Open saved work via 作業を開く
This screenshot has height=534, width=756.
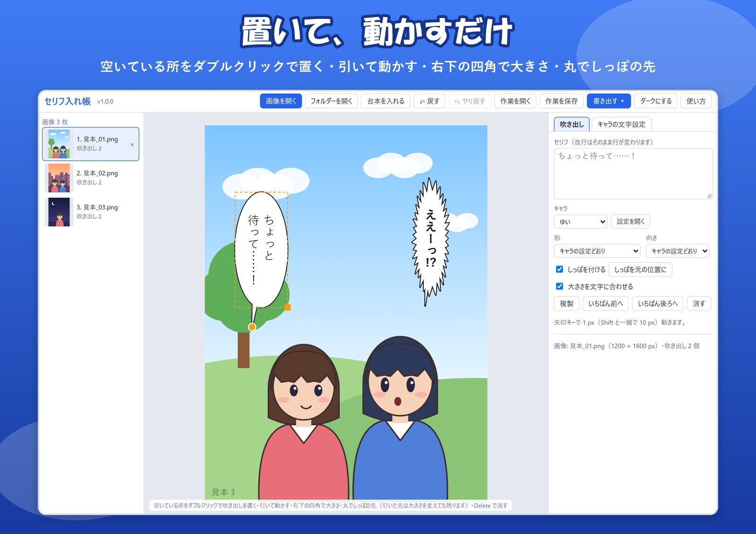[515, 101]
